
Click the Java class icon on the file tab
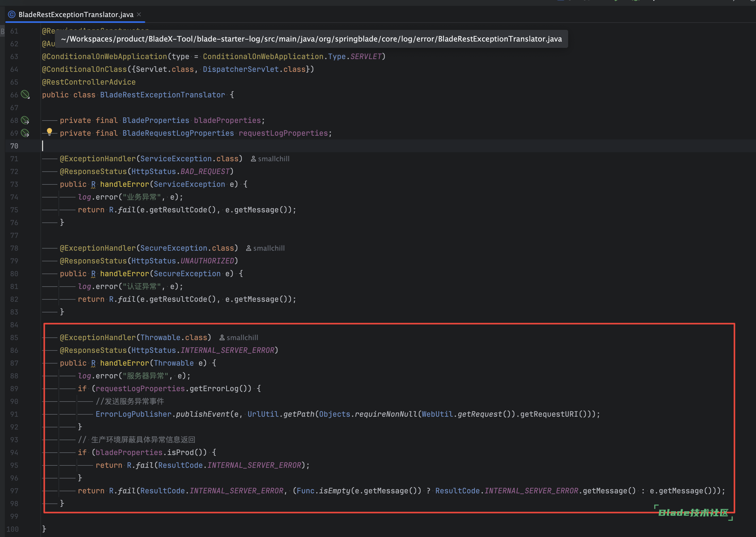[x=11, y=15]
